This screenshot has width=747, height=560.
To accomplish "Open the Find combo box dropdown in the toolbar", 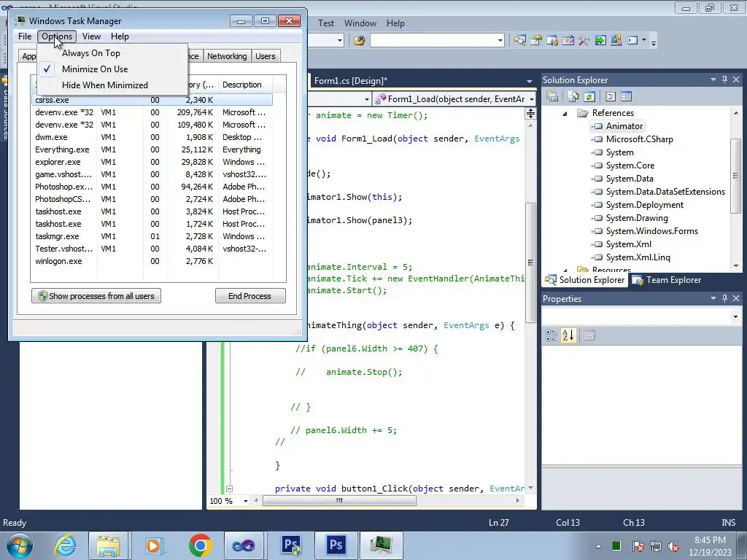I will (500, 41).
